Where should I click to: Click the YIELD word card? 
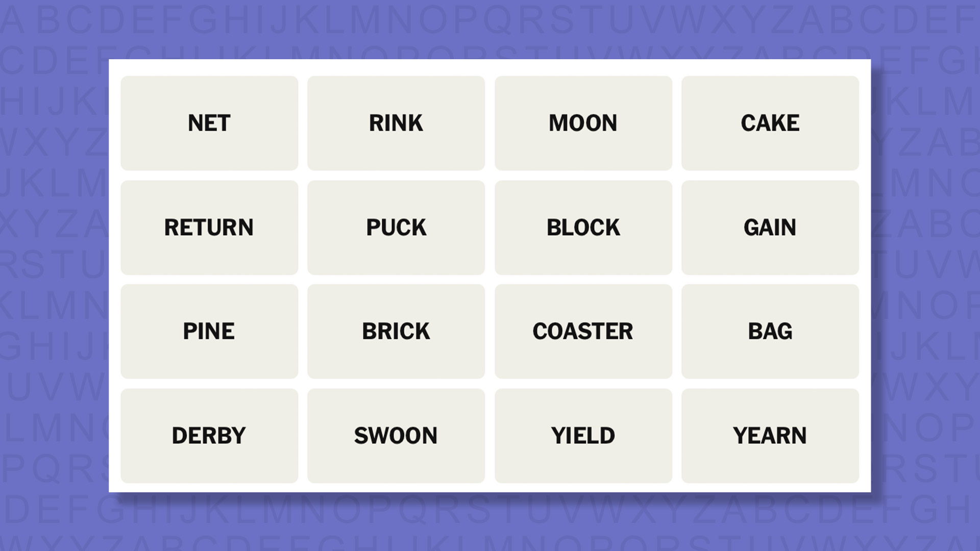click(x=583, y=435)
